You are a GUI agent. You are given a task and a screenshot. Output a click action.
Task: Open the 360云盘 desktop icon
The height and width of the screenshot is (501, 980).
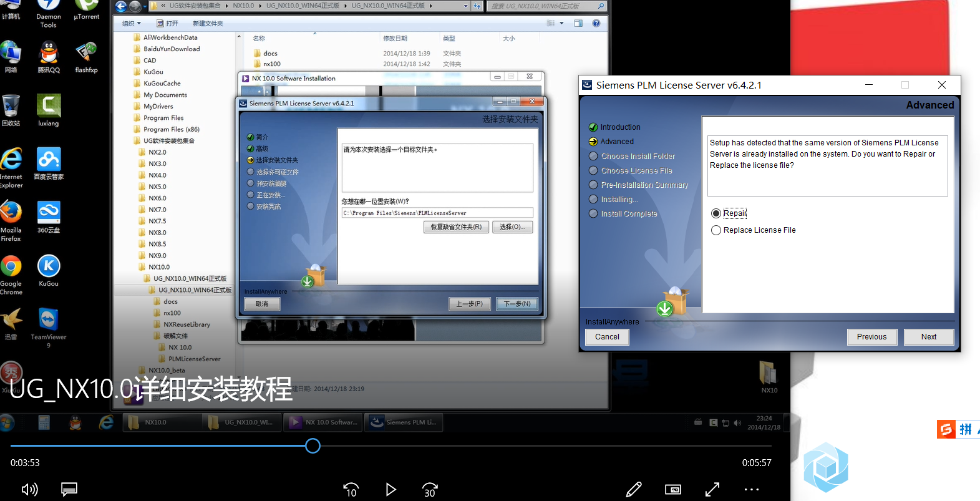[49, 217]
